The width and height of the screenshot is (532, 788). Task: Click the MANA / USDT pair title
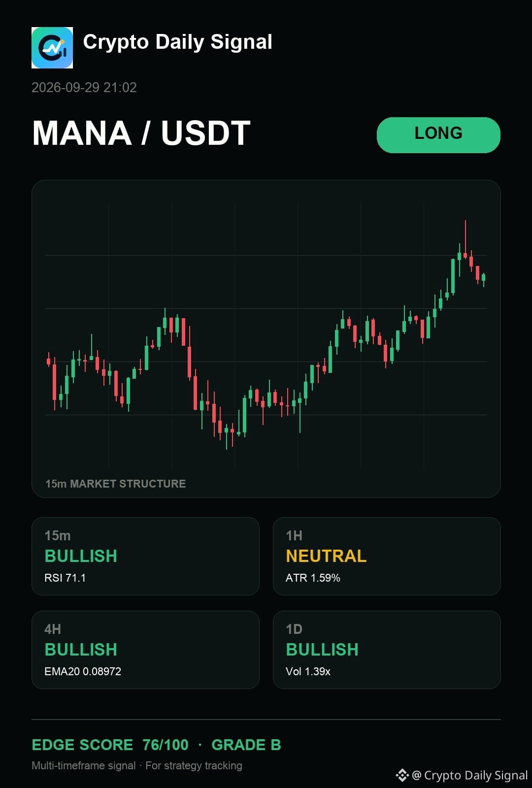[x=141, y=133]
